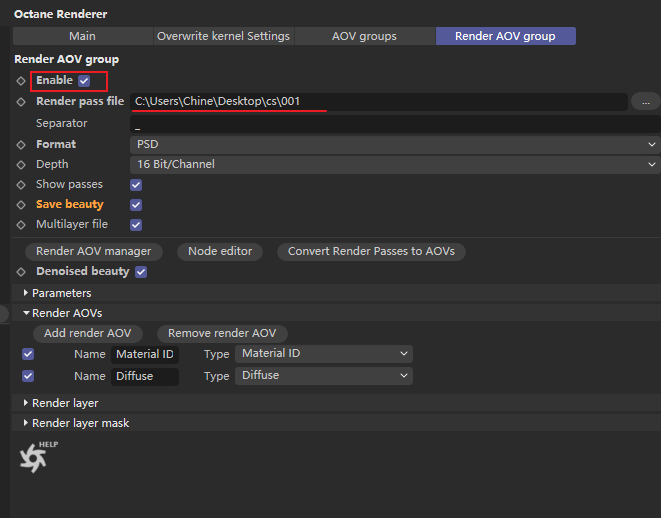Click the Octane Renderer title text
Viewport: 661px width, 518px height.
(61, 14)
